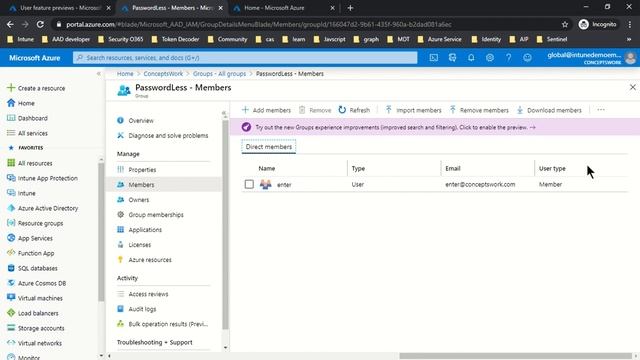Close the PasswordLess Members blade
The image size is (640, 360).
pyautogui.click(x=632, y=87)
